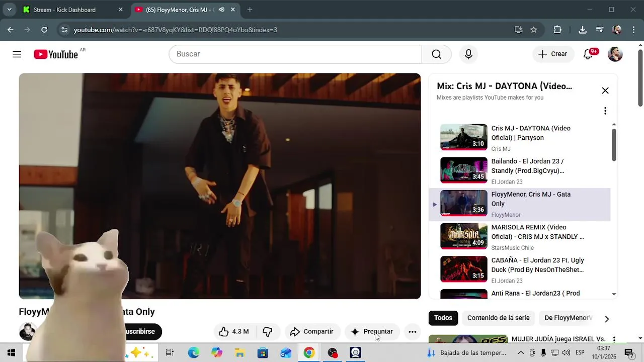This screenshot has height=362, width=644.
Task: Focus the Buscar search field
Action: (x=295, y=54)
